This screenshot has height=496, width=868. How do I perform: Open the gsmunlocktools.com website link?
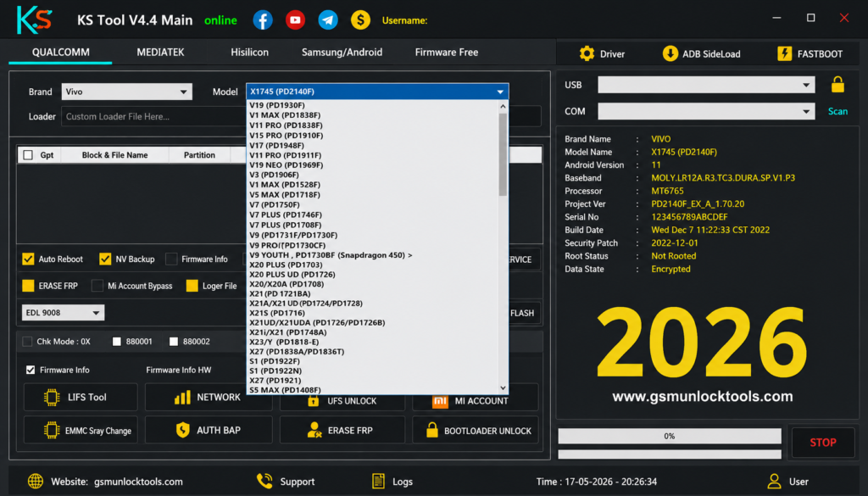(x=138, y=482)
